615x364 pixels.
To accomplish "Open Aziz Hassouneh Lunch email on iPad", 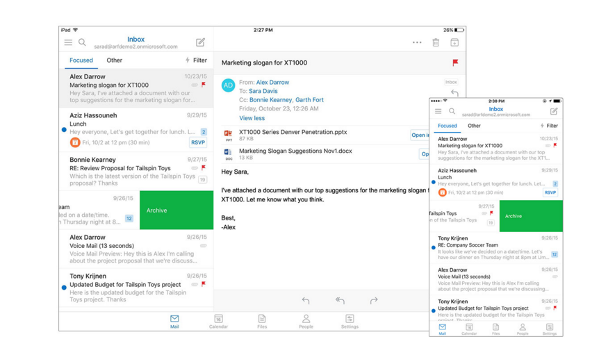I will 136,129.
